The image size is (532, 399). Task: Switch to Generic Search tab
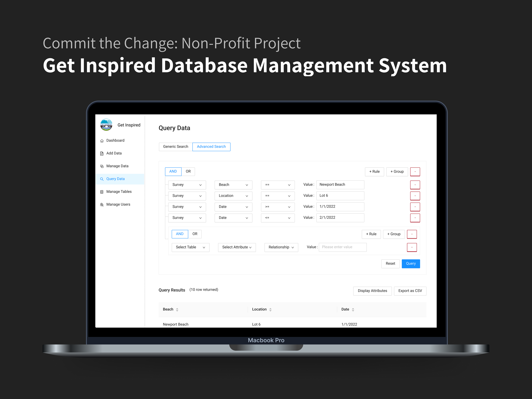click(176, 147)
